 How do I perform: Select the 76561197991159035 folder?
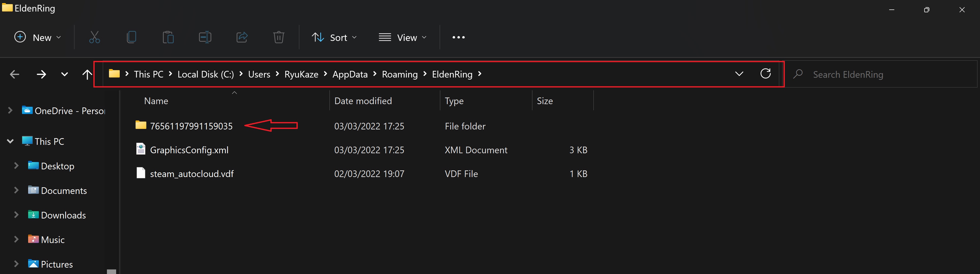pos(191,126)
